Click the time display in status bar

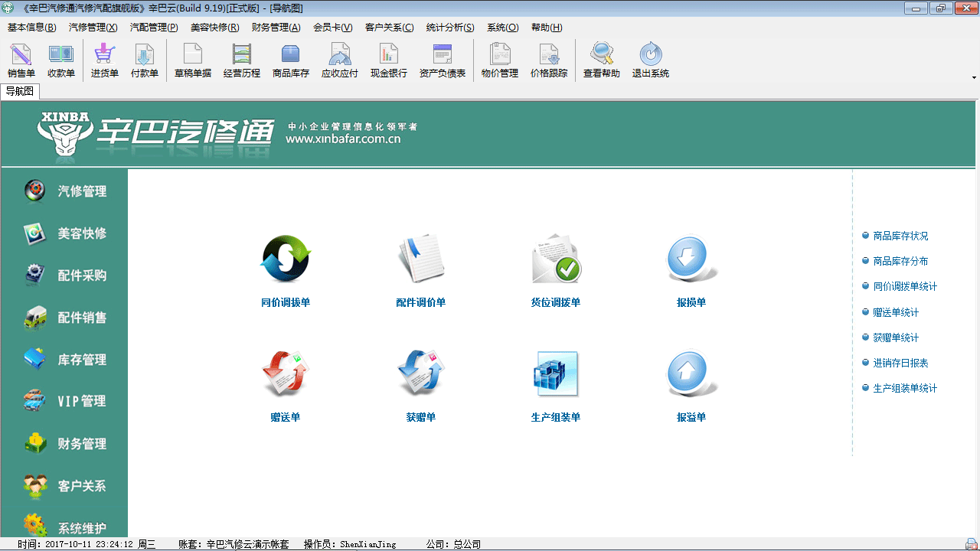[87, 544]
